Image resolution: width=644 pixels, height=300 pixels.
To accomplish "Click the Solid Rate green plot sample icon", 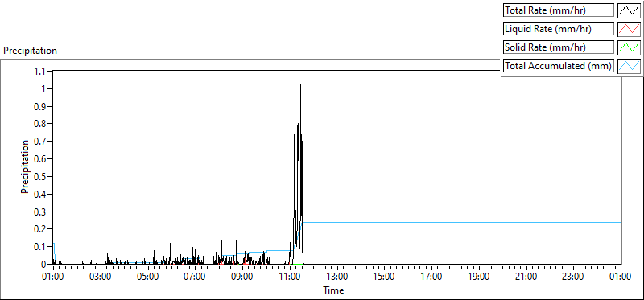I will pos(629,47).
